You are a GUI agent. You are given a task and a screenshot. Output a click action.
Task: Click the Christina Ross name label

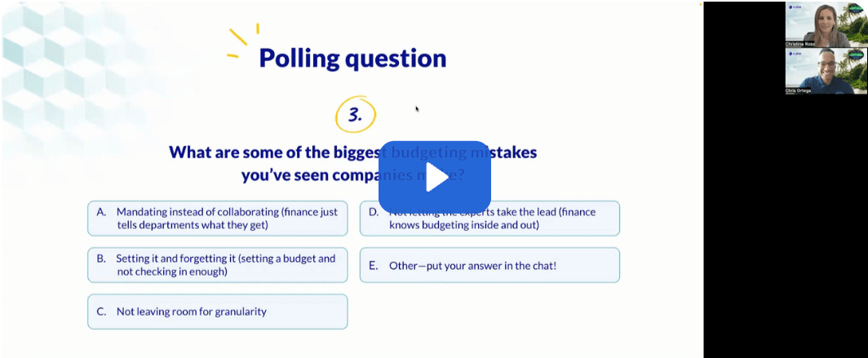coord(800,43)
